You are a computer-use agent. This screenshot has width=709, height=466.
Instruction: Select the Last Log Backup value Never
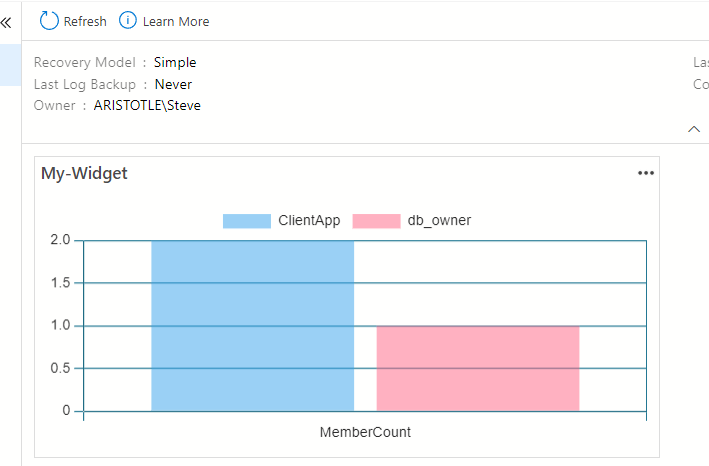(x=173, y=84)
